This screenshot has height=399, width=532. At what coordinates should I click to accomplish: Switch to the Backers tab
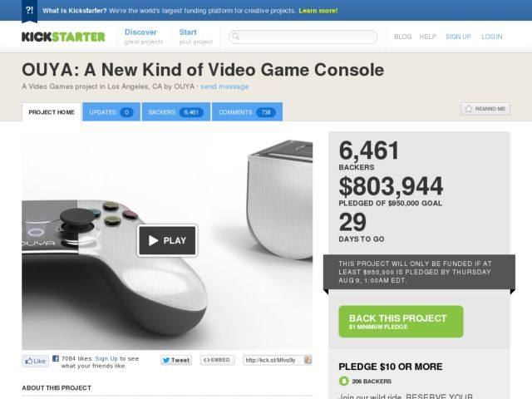pos(176,112)
